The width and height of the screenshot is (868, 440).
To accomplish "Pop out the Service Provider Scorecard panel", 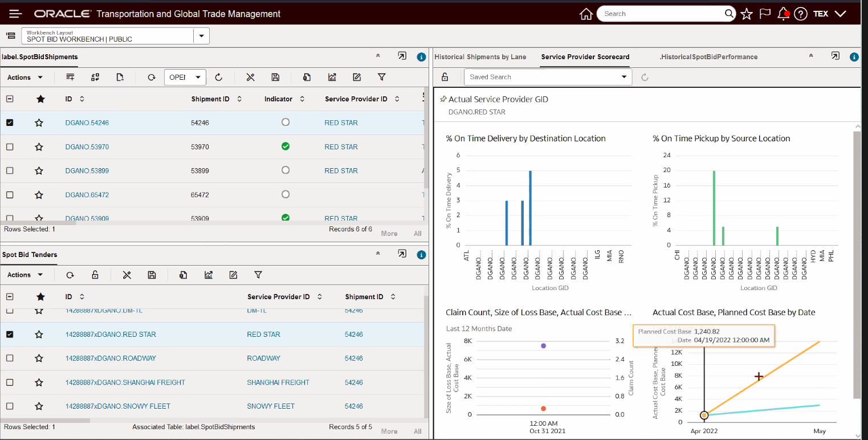I will pos(835,56).
